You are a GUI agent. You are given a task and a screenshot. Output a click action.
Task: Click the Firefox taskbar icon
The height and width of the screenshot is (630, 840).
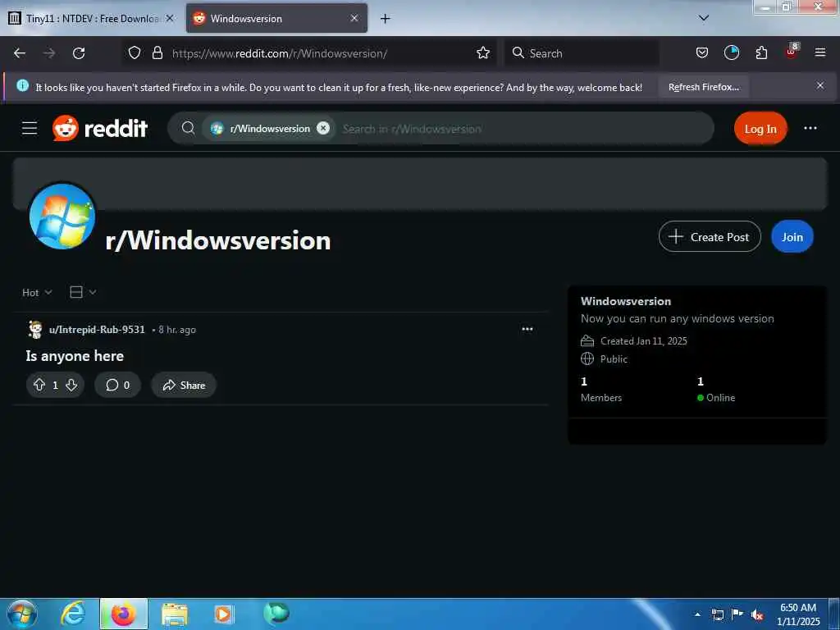[123, 614]
